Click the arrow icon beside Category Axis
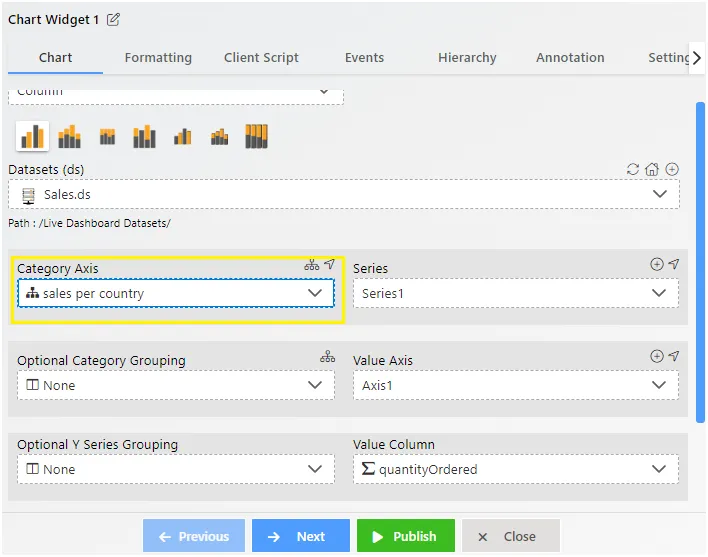 [x=330, y=264]
